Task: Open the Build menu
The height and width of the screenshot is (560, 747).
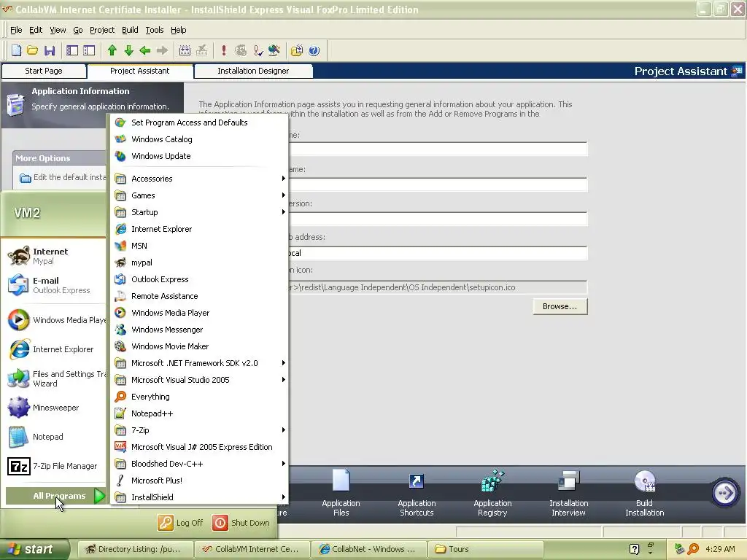Action: (130, 30)
